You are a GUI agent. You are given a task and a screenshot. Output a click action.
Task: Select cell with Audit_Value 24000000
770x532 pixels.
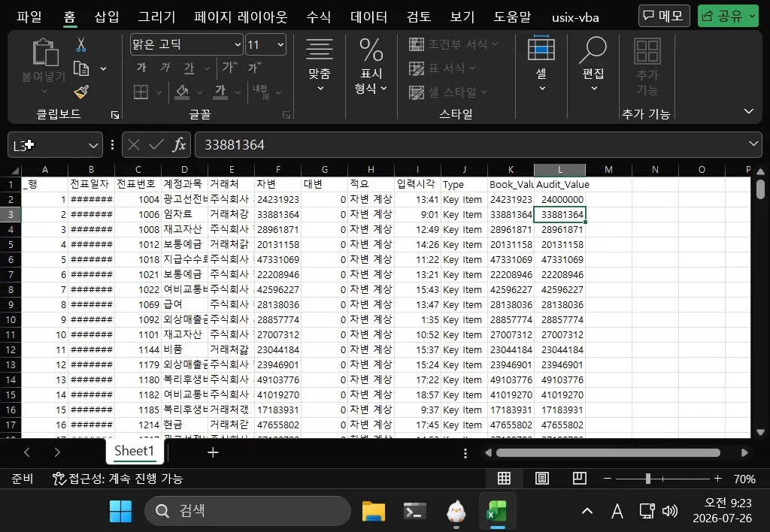(x=559, y=199)
